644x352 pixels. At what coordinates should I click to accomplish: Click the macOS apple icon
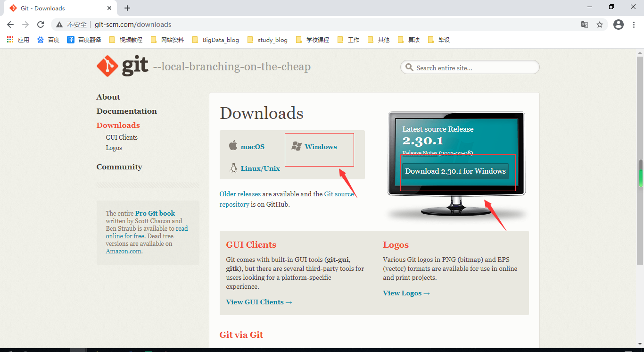[233, 145]
